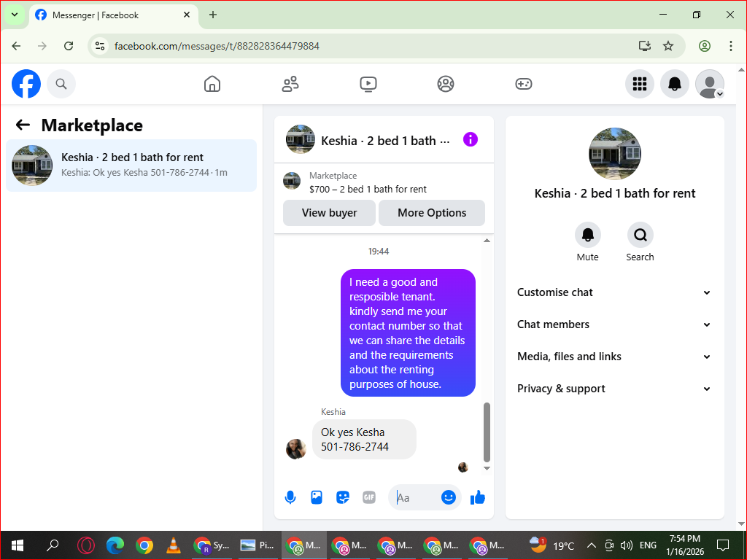Select the Keshia 2 bed 1 bath conversation
This screenshot has width=747, height=560.
tap(131, 166)
